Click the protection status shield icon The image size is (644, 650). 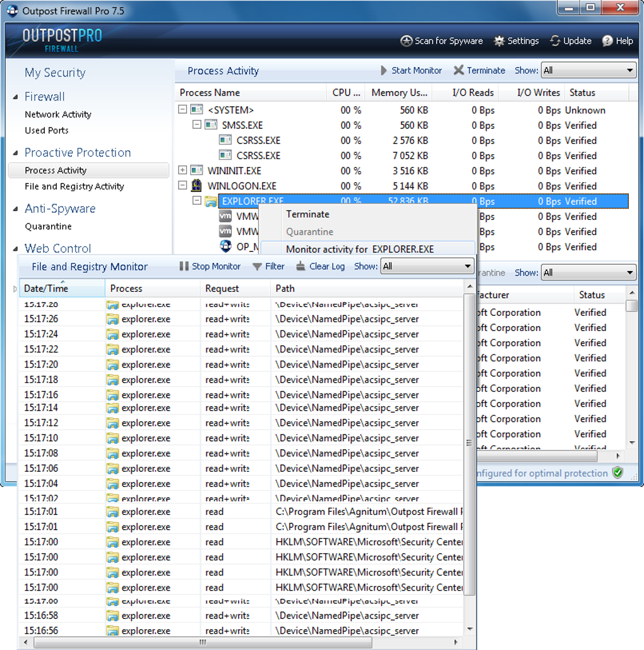tap(617, 472)
